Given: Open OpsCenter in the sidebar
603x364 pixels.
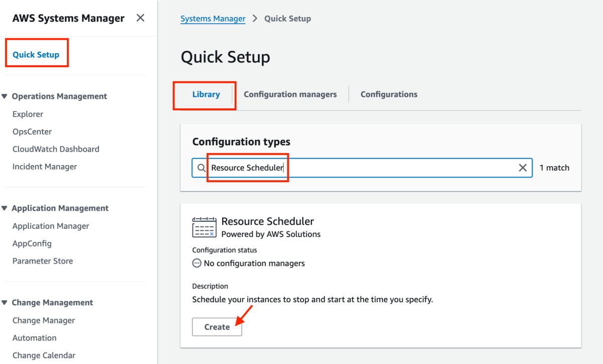Looking at the screenshot, I should pos(32,132).
